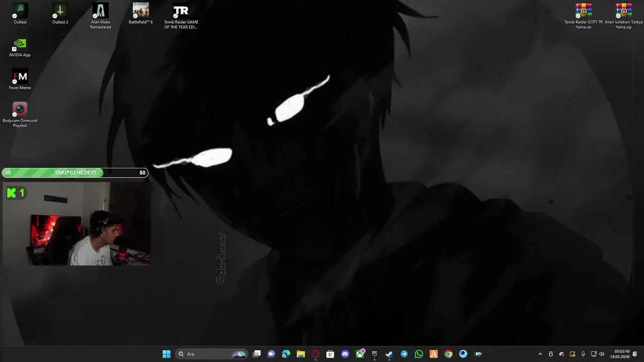Select the Battlefield 6 desktop icon
The width and height of the screenshot is (644, 362).
(x=140, y=14)
